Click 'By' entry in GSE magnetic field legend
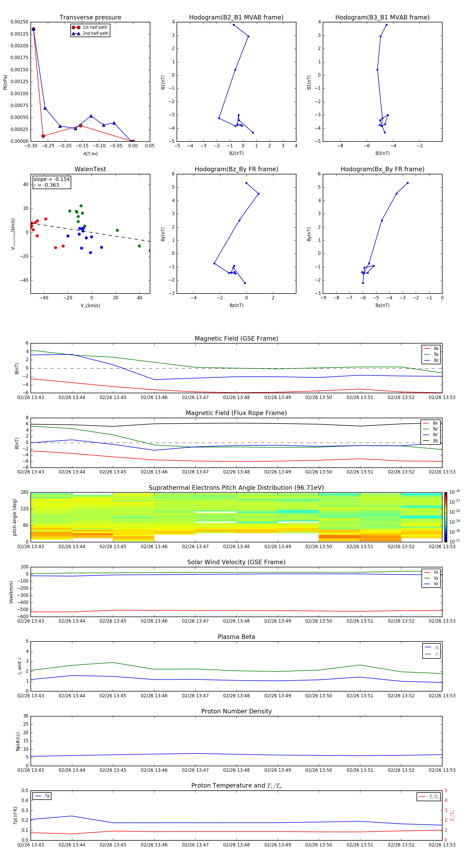 431,354
